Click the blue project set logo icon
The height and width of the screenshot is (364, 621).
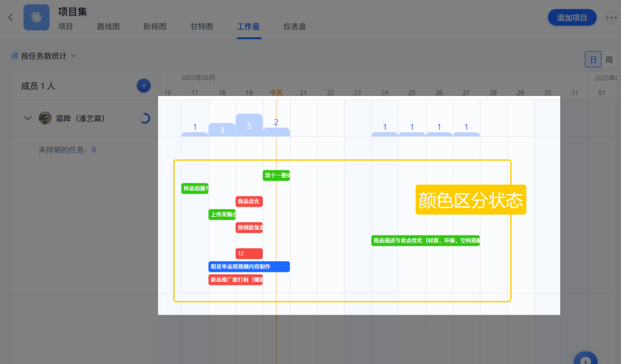[x=36, y=17]
